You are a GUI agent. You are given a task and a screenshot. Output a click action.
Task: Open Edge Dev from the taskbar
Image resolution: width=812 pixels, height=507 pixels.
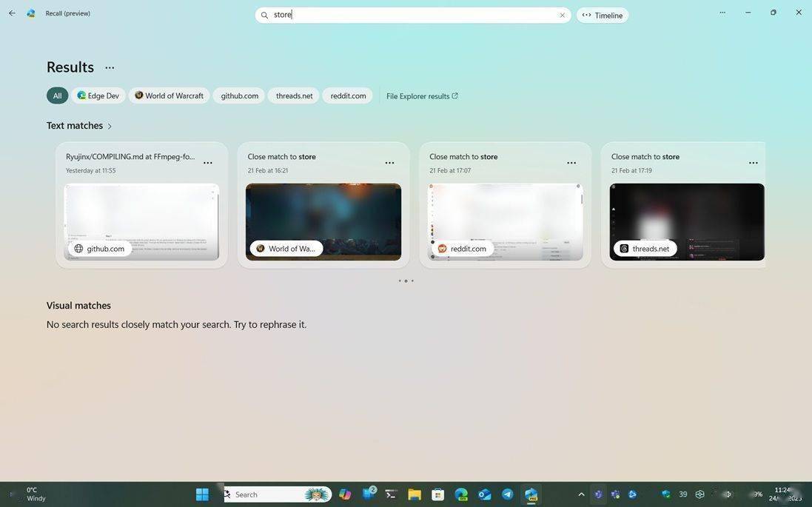pos(461,494)
